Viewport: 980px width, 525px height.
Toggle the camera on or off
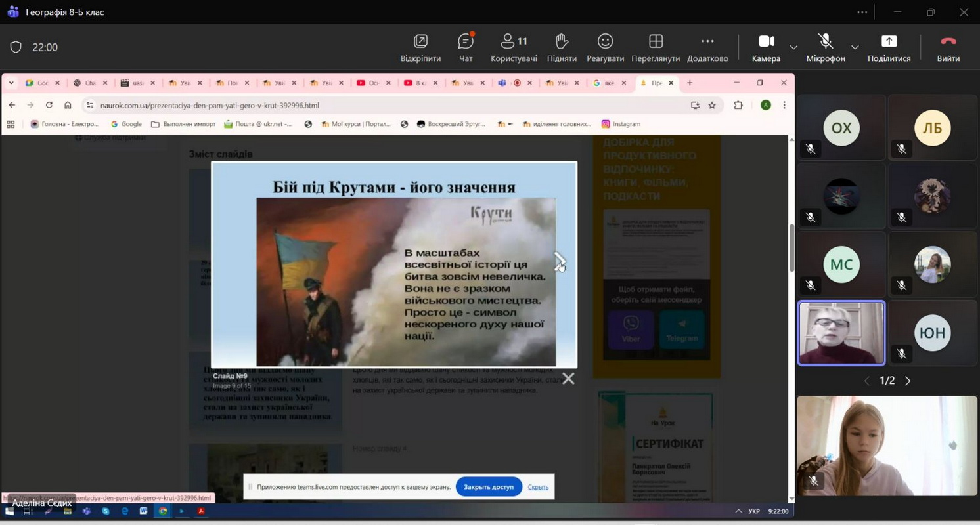[x=766, y=47]
